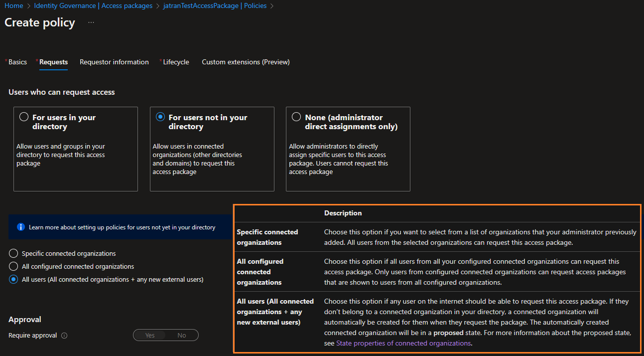
Task: Switch to the Lifecycle tab
Action: tap(175, 62)
